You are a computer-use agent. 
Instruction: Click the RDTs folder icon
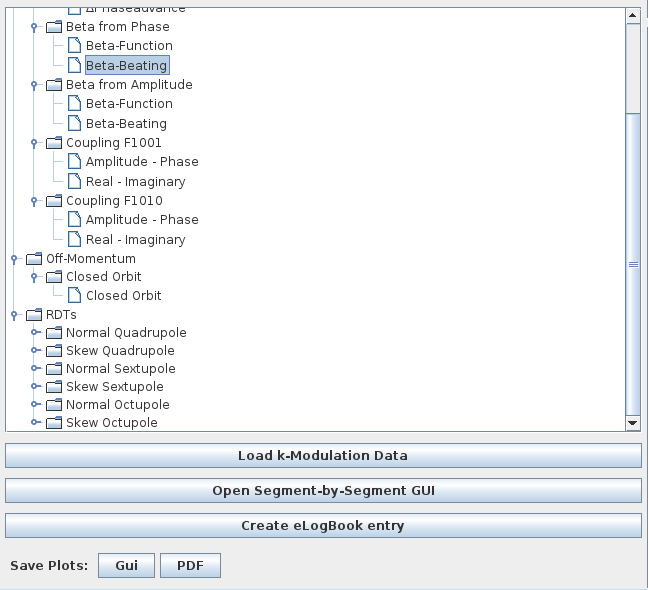(34, 315)
